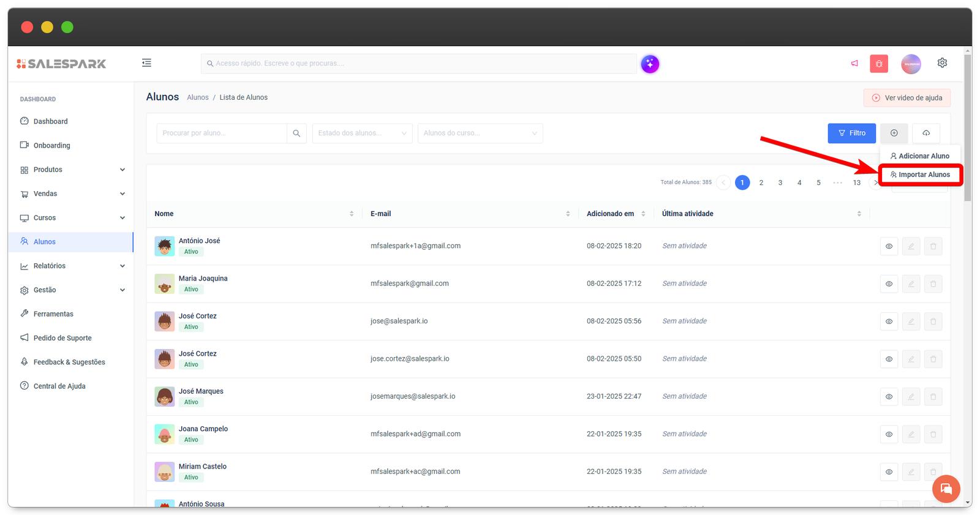
Task: Select Importar Alunos from the menu
Action: point(920,175)
